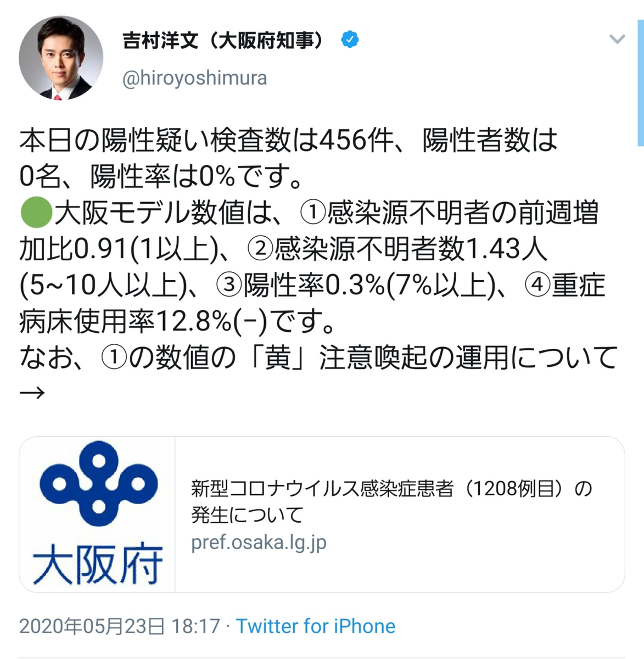644x659 pixels.
Task: Click the 2020年05月23日 18:17 timestamp
Action: [120, 626]
